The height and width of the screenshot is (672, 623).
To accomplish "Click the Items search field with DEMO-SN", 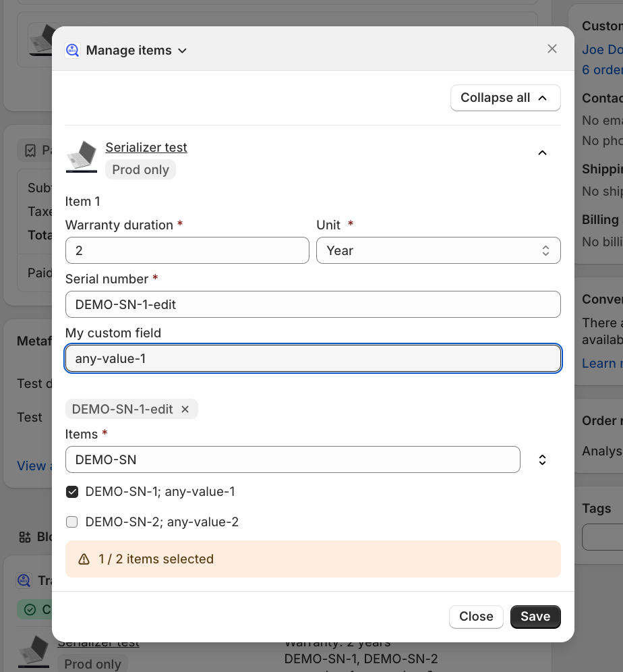I will point(293,460).
